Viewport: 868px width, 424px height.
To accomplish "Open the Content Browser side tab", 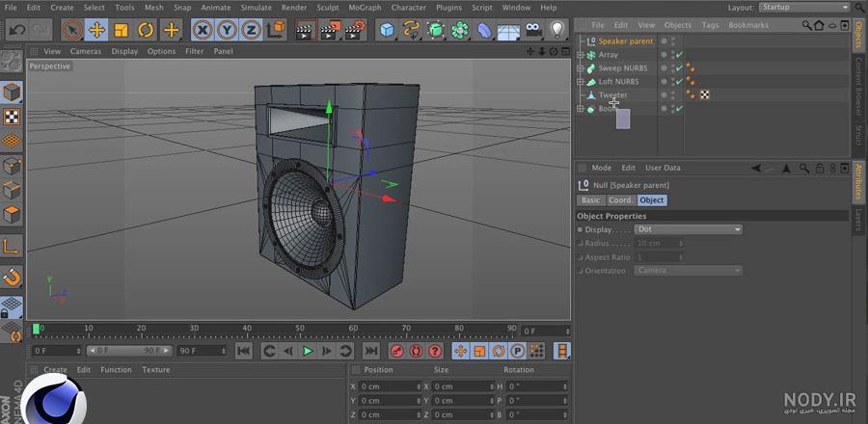I will point(859,86).
